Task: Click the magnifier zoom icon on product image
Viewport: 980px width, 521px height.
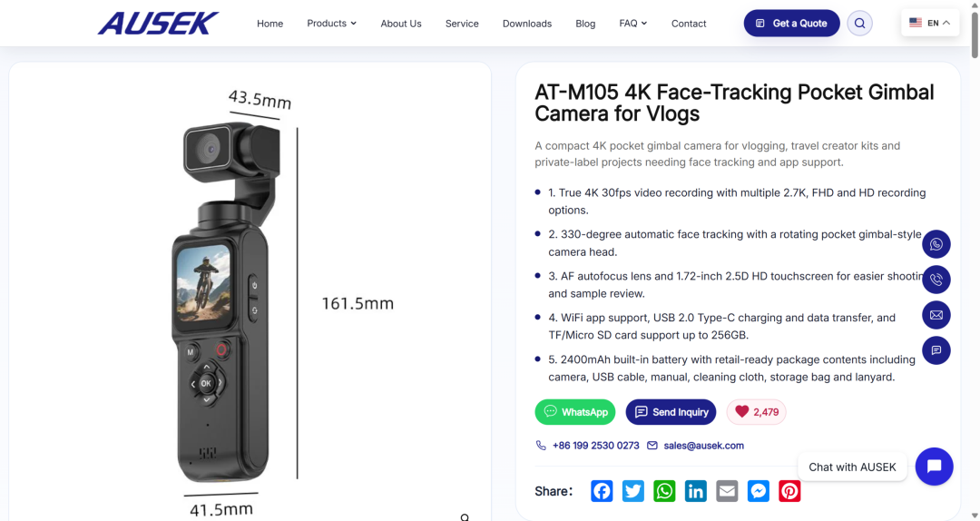Action: point(465,517)
